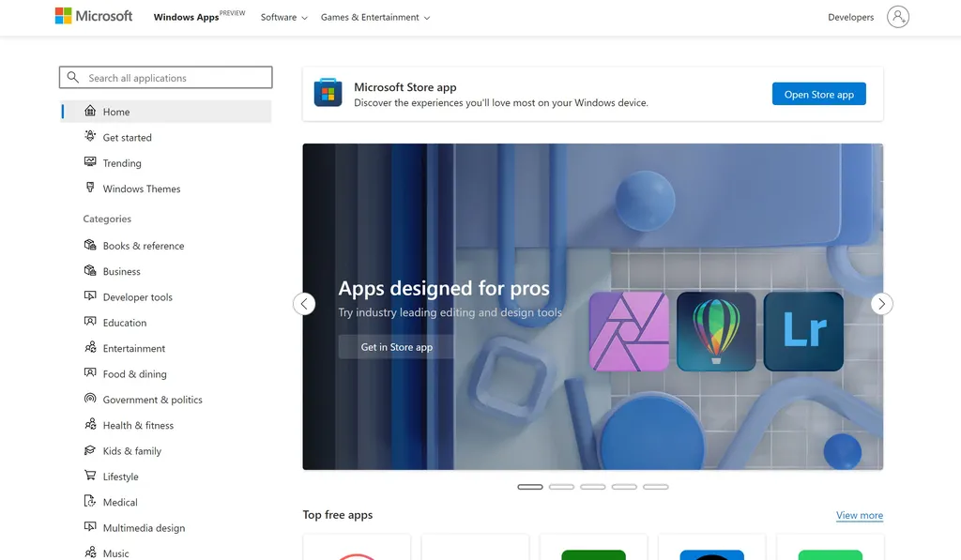The image size is (961, 560).
Task: Expand Games & Entertainment dropdown menu
Action: [375, 17]
